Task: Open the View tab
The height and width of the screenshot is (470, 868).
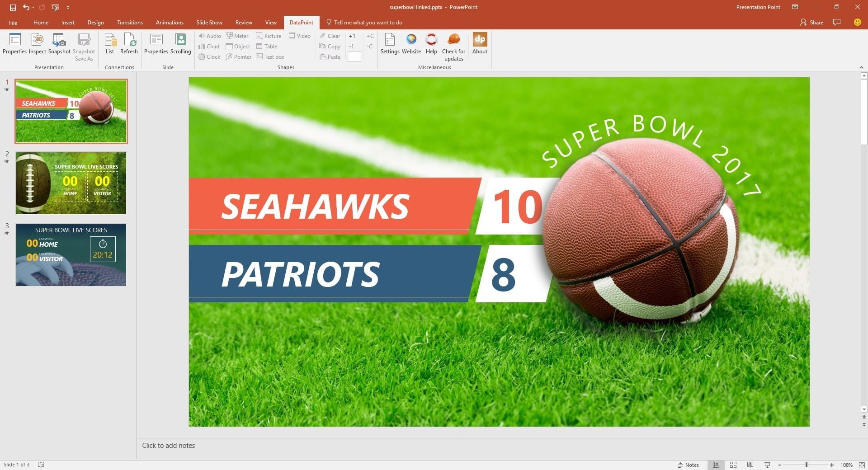Action: pos(271,23)
